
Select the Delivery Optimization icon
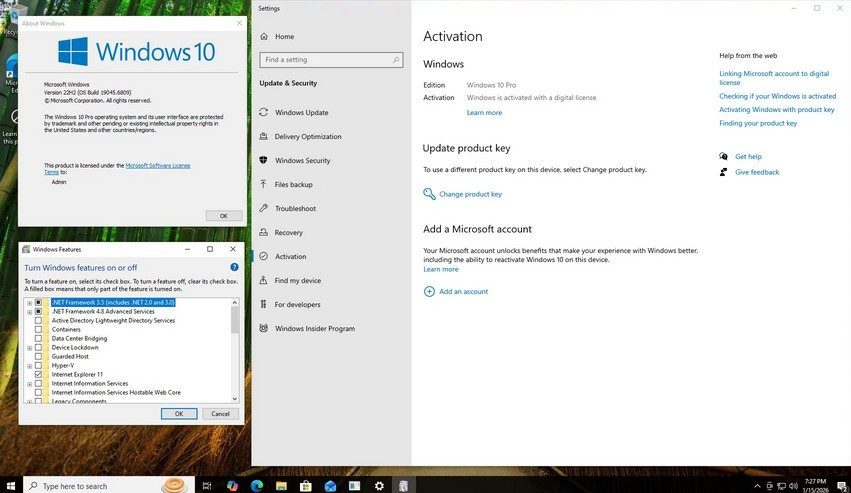(264, 136)
